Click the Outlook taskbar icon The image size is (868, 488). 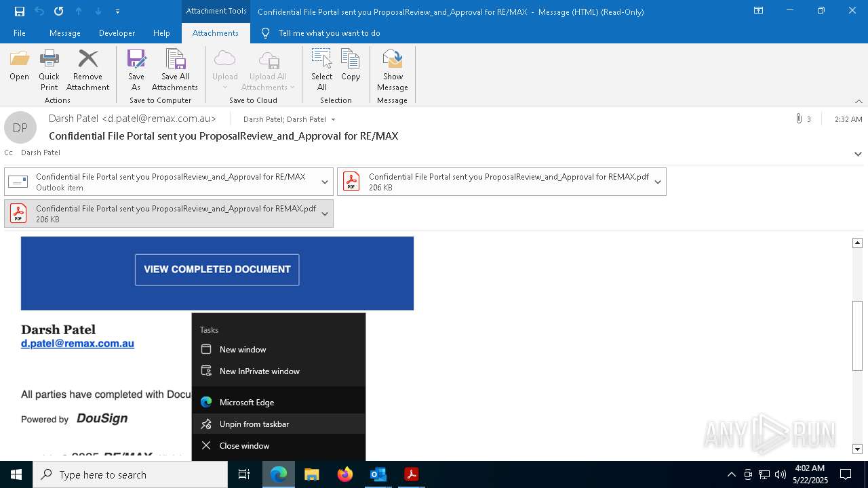click(x=378, y=474)
